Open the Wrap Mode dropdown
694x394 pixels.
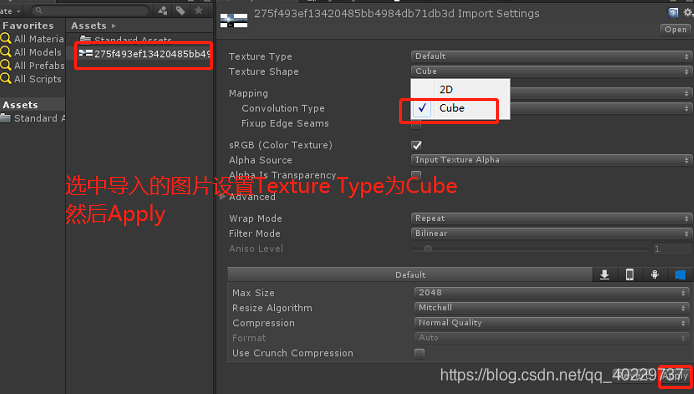click(551, 218)
